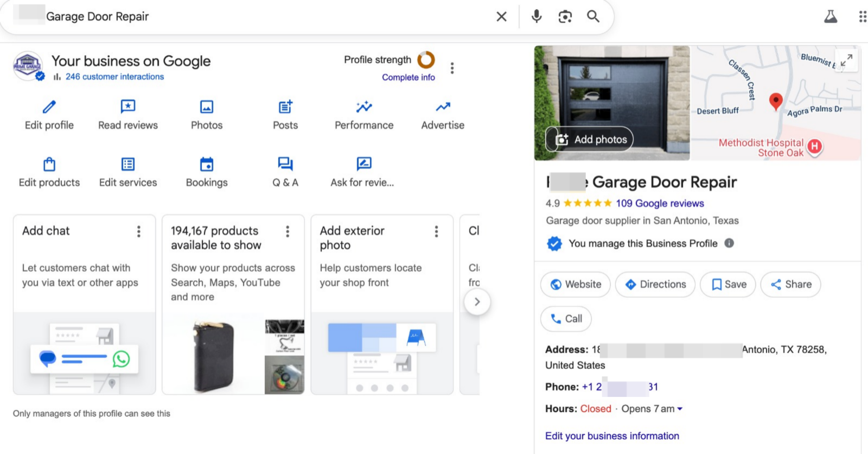Click the Bookings calendar icon
This screenshot has height=454, width=868.
pos(207,164)
